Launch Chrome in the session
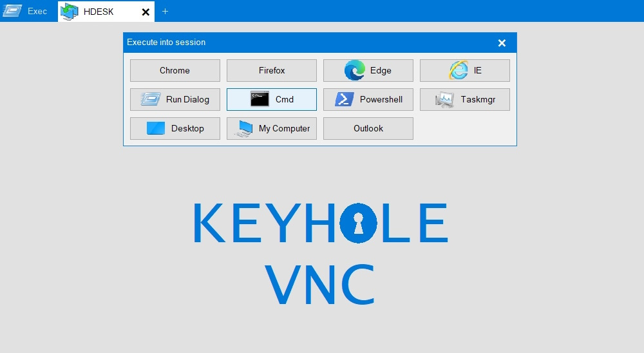Screen dimensions: 644x353 (x=175, y=70)
